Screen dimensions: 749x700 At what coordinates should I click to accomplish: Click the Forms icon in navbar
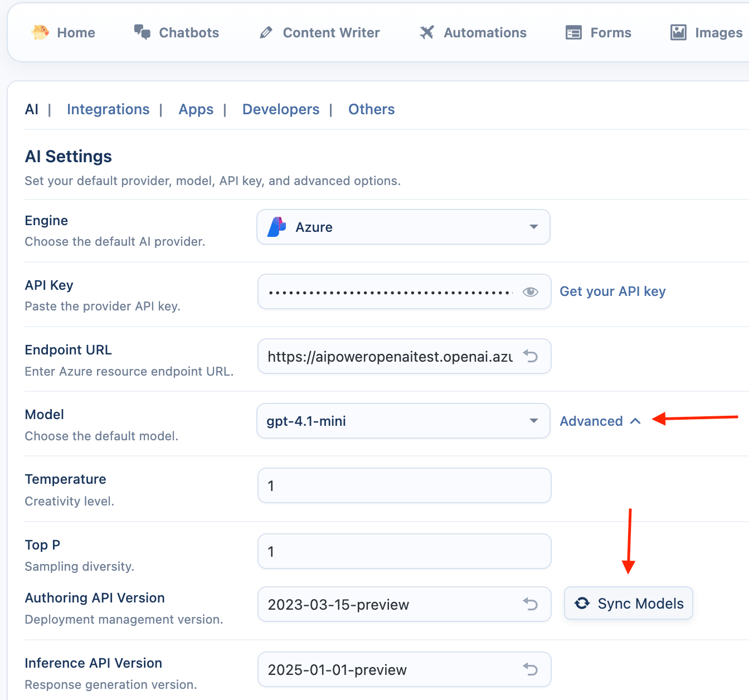[573, 33]
